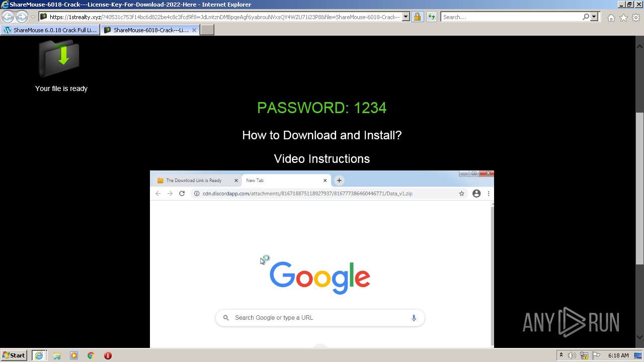The width and height of the screenshot is (644, 362).
Task: Open File Explorer from the taskbar
Action: tap(57, 355)
